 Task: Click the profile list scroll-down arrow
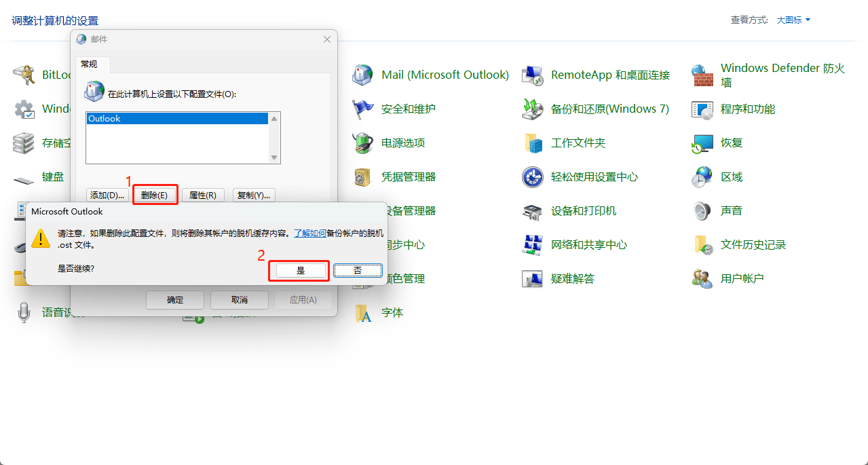tap(274, 157)
